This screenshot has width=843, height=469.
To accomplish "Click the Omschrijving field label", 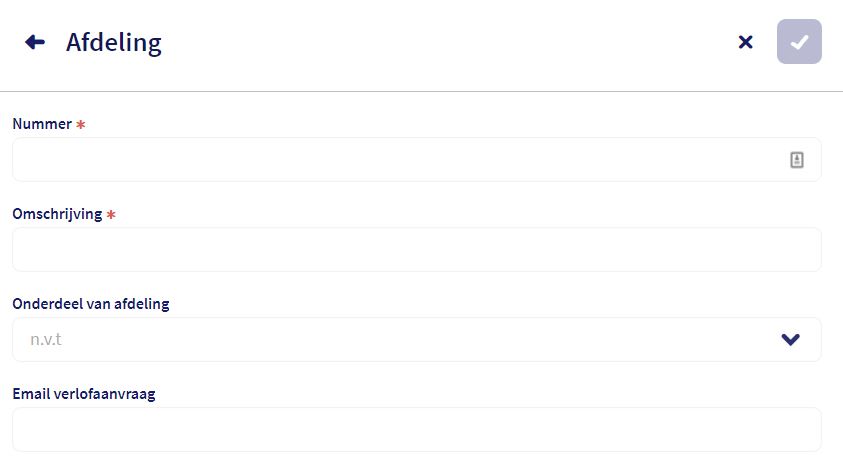I will click(57, 214).
